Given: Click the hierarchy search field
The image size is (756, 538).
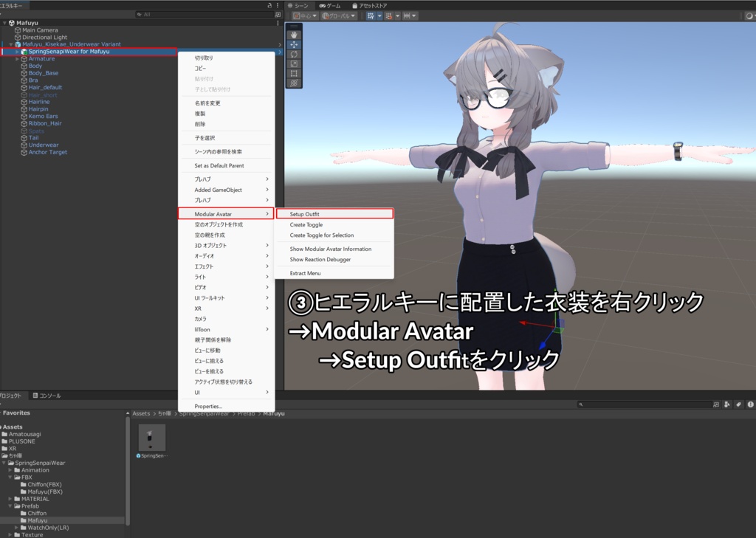Looking at the screenshot, I should (204, 15).
